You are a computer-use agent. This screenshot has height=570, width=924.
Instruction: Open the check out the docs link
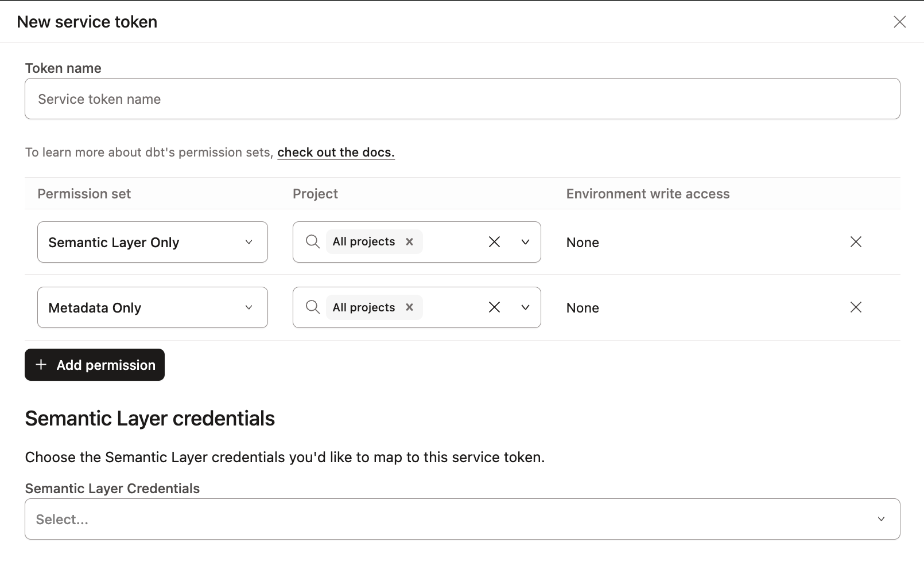[x=336, y=152]
